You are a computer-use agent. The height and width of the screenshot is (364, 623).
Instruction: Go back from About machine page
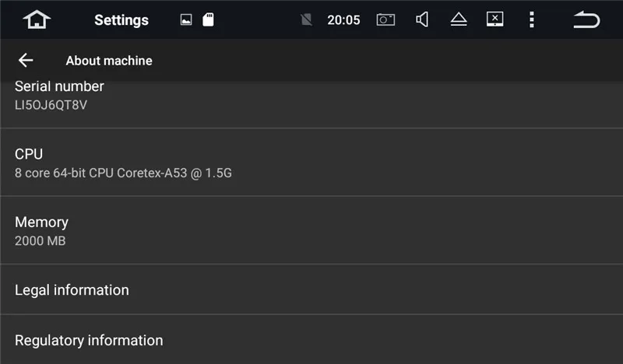click(26, 61)
